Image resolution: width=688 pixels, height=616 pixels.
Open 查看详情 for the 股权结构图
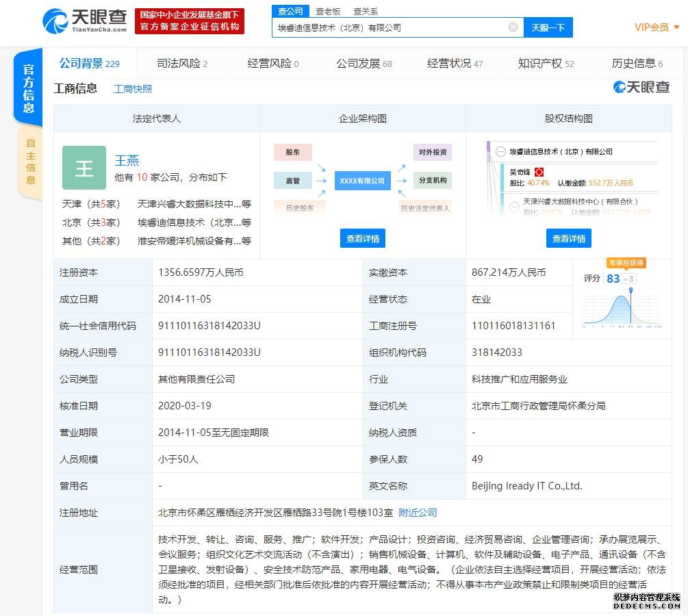569,238
